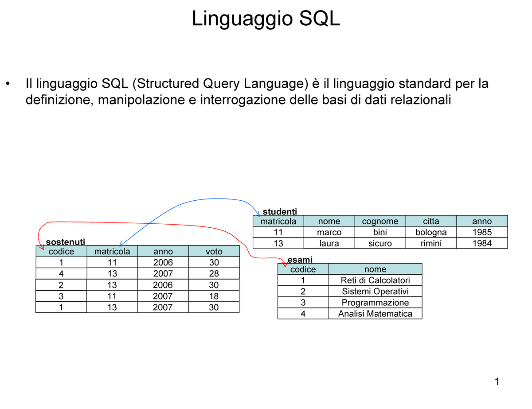This screenshot has width=532, height=409.
Task: Click the cell containing bologna
Action: (x=431, y=232)
